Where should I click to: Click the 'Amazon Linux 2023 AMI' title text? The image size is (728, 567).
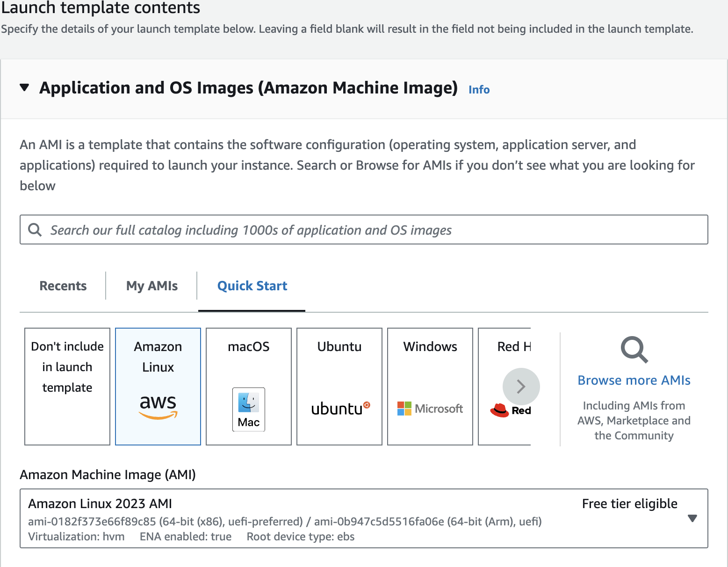tap(100, 503)
